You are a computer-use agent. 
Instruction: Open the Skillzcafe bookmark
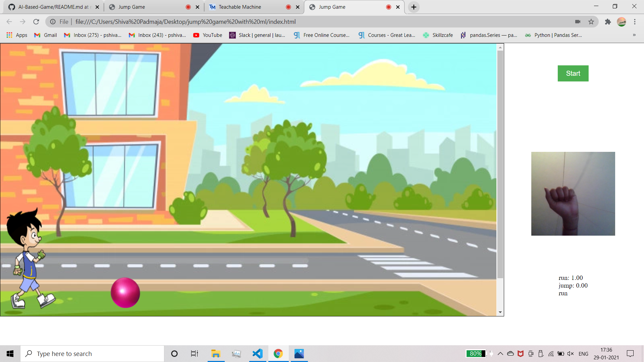438,35
